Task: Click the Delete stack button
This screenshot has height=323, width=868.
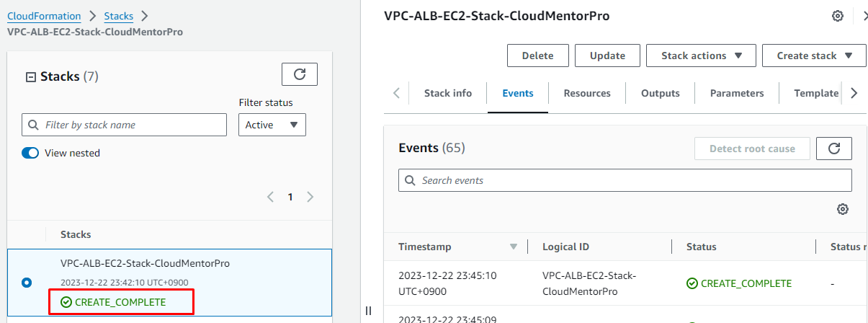Action: (537, 56)
